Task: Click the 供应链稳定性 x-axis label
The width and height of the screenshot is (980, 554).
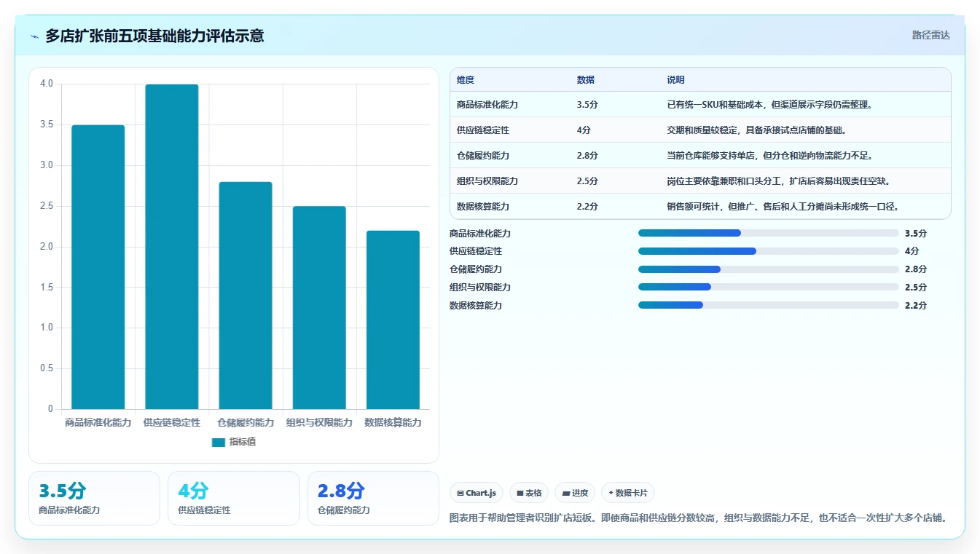Action: (172, 422)
